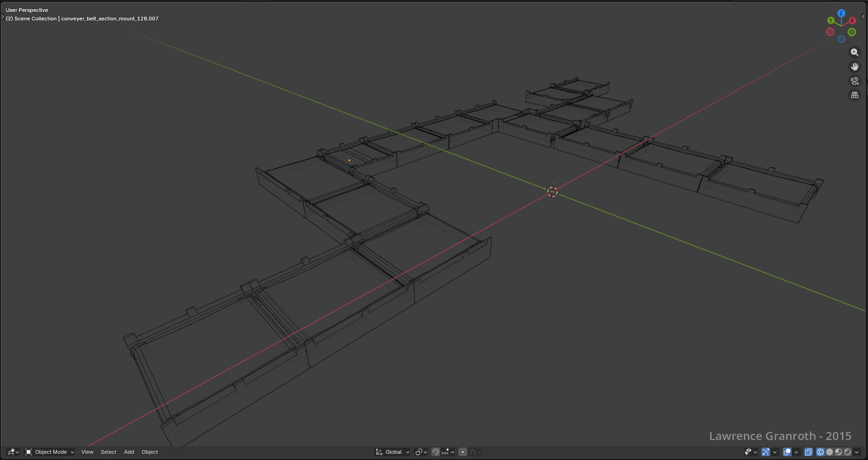The image size is (868, 460).
Task: Click the green Y axis on gizmo
Action: pos(830,20)
